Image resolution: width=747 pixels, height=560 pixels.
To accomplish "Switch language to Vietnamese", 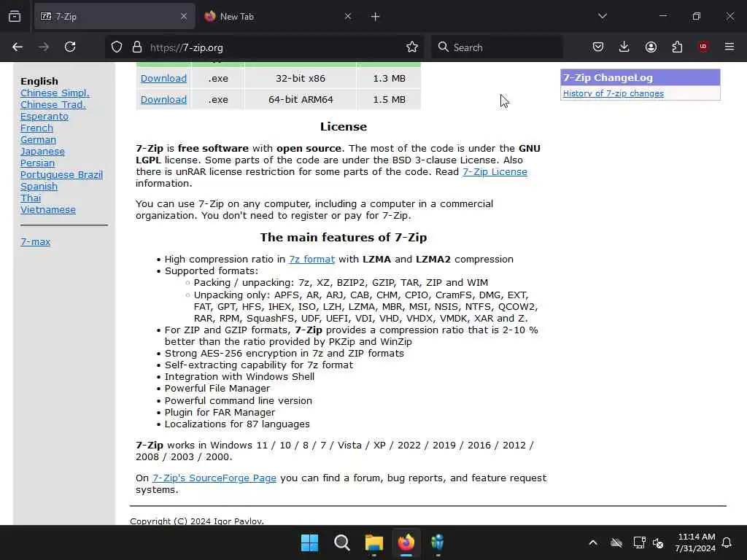I will [x=47, y=210].
